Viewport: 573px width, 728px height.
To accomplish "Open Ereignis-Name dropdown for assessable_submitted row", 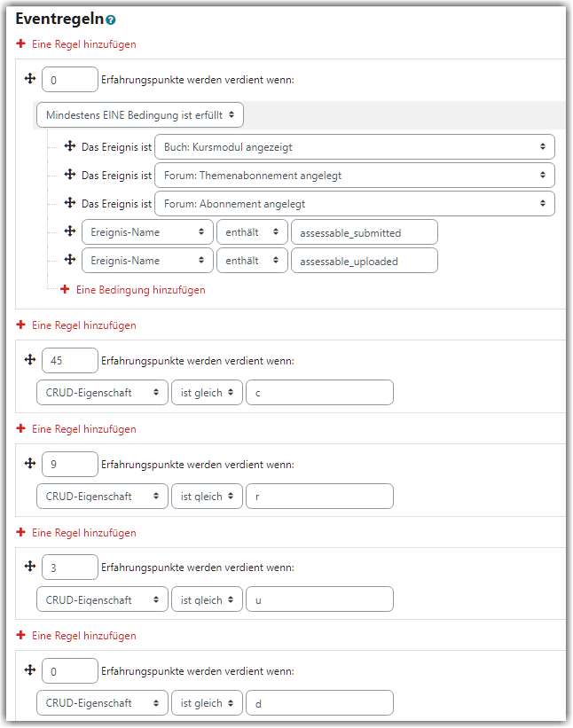I will tap(147, 231).
